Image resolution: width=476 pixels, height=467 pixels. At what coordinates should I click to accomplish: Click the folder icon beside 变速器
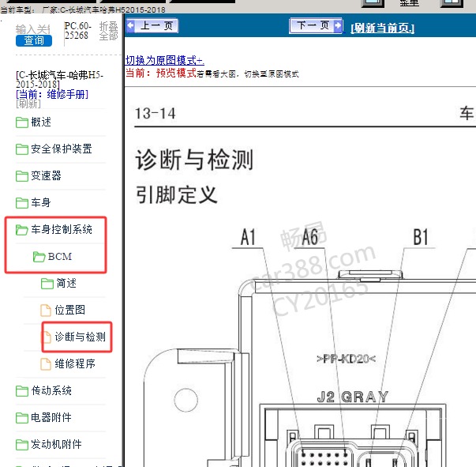(22, 176)
